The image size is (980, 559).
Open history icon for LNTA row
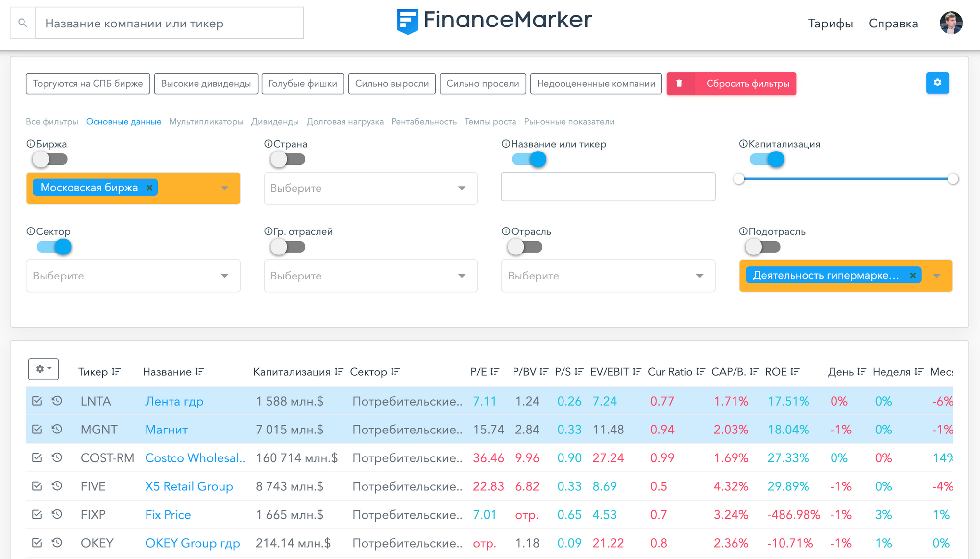(x=57, y=401)
